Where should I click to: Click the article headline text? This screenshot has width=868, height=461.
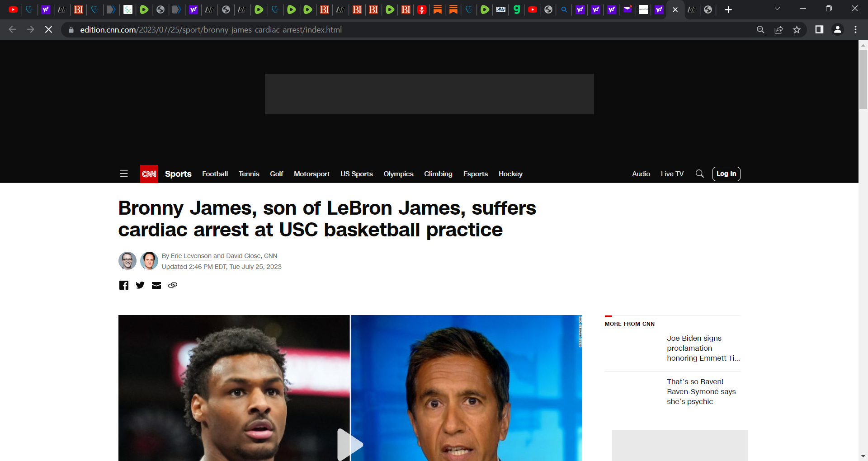click(x=327, y=219)
